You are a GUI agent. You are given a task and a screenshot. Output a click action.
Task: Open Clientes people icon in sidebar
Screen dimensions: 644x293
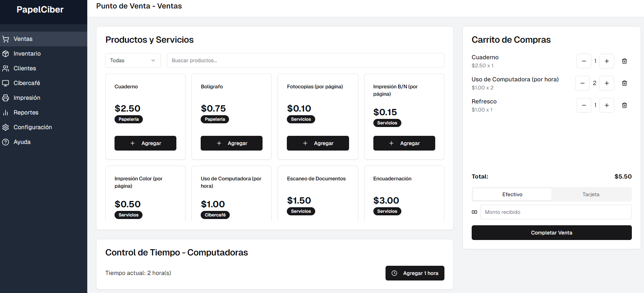(x=6, y=68)
